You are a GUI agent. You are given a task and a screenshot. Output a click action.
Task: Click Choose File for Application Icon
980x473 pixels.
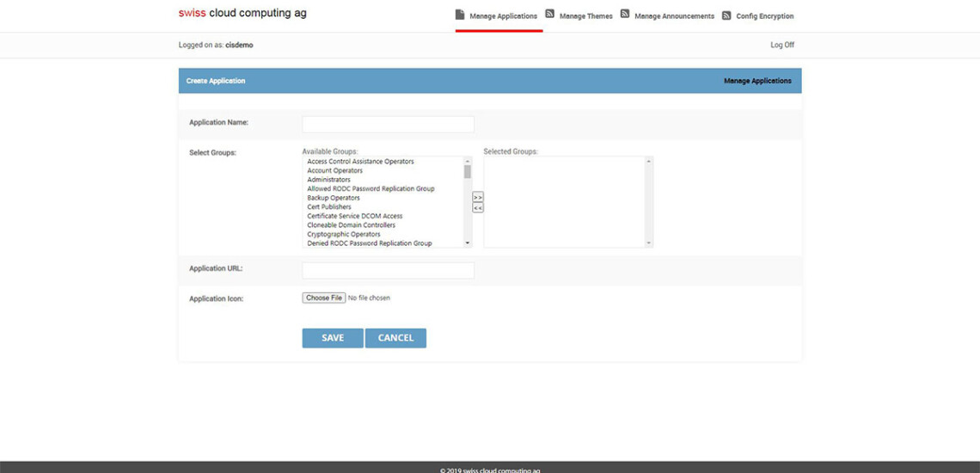point(324,298)
